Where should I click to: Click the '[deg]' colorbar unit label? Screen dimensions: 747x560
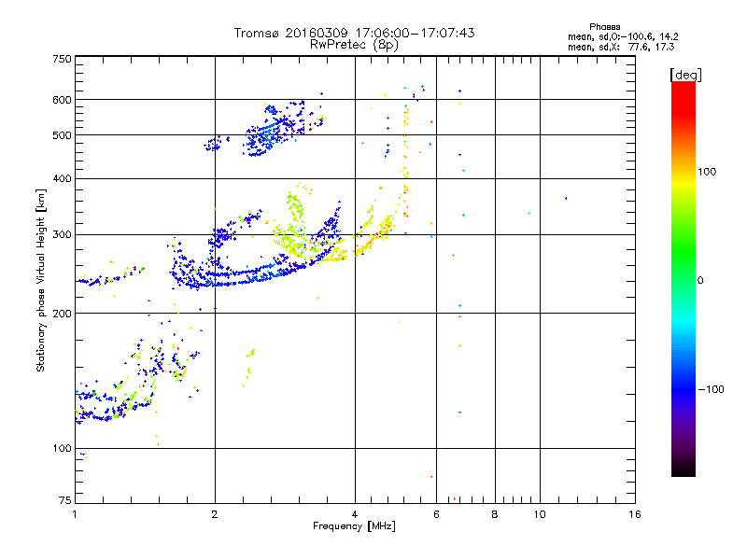[685, 75]
